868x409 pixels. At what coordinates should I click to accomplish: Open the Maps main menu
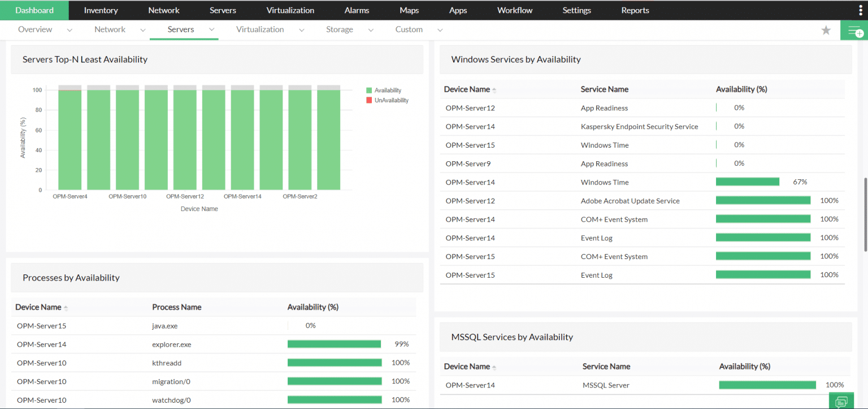click(409, 10)
